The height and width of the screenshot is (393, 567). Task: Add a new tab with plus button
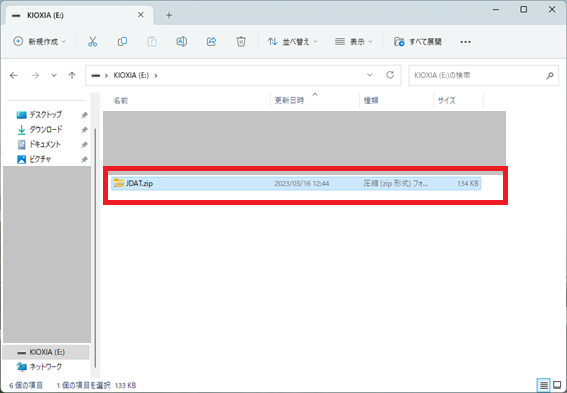tap(169, 15)
